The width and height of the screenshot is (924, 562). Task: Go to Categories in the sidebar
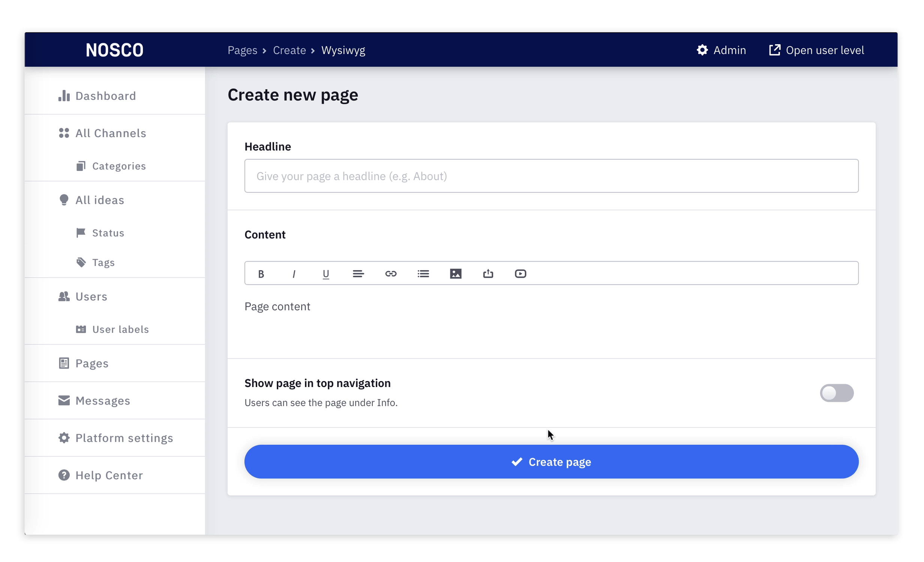(119, 166)
